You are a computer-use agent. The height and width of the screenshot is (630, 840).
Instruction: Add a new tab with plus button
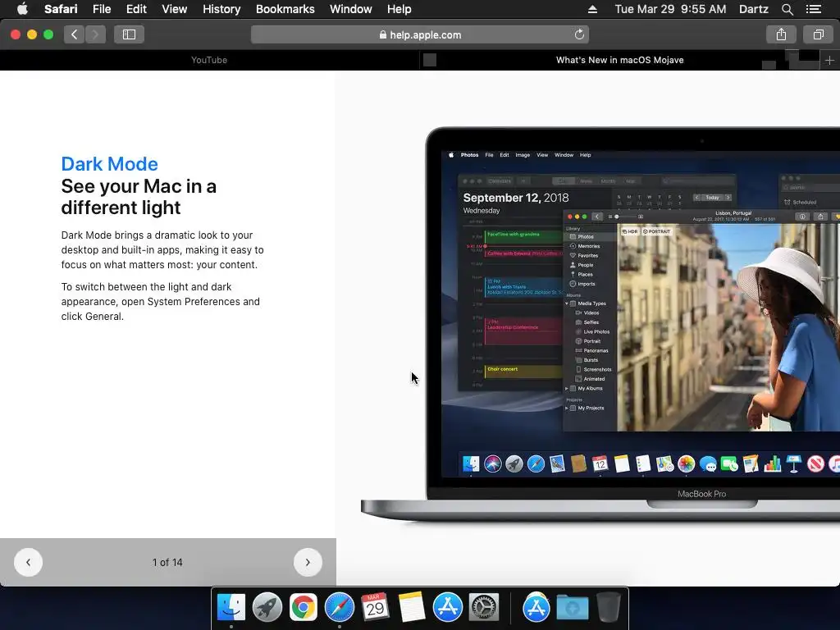coord(829,61)
